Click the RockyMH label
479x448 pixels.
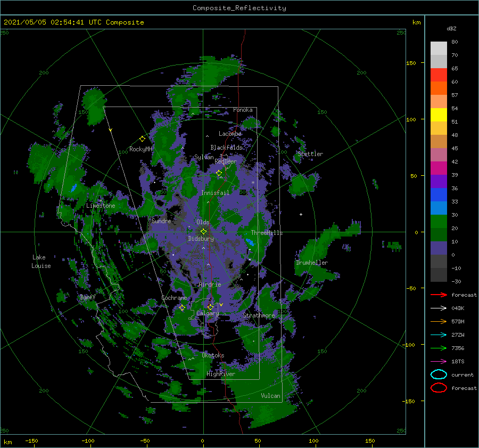[141, 149]
